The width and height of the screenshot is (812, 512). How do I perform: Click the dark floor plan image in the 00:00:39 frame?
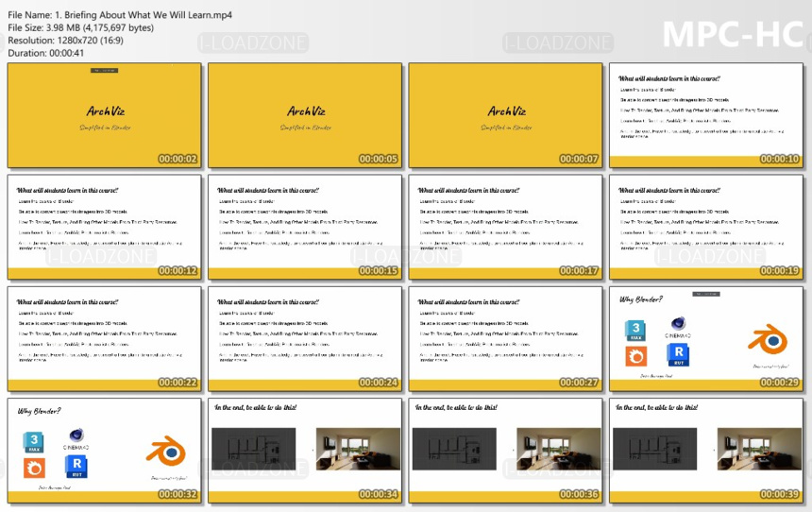coord(654,449)
